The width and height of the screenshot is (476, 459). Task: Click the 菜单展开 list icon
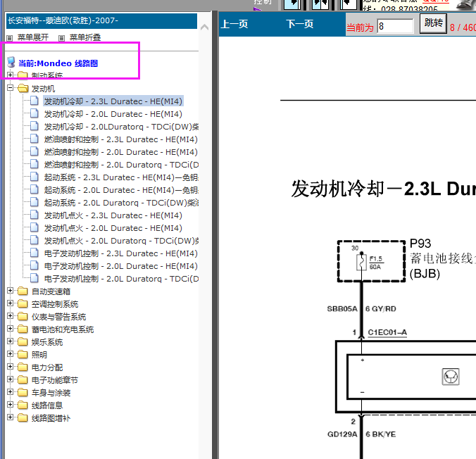10,38
